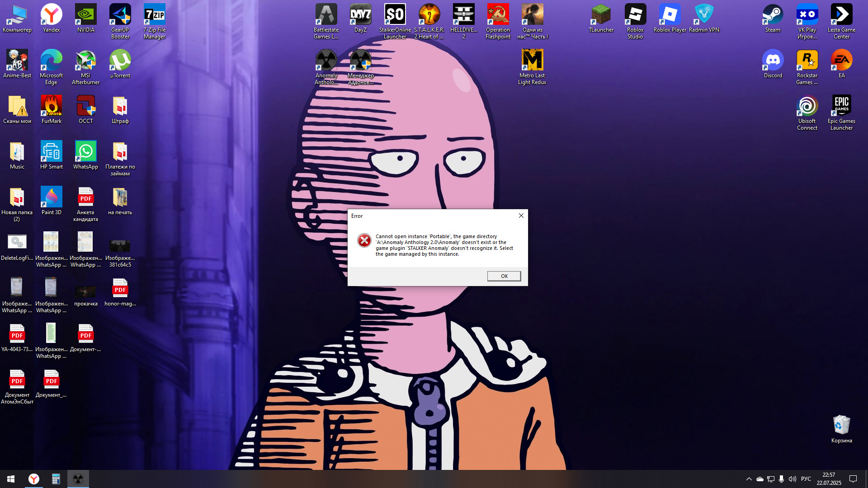Launch Steam desktop icon
The image size is (868, 488).
point(773,19)
